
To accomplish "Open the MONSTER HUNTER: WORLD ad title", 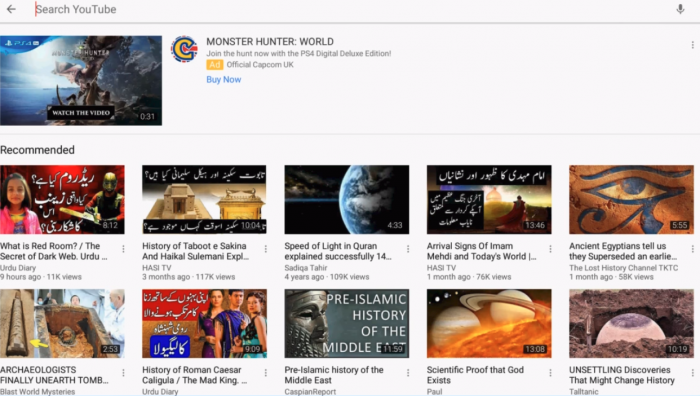I will (270, 42).
